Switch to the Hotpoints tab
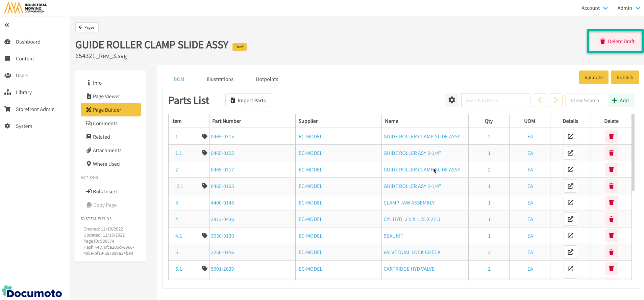The width and height of the screenshot is (644, 300). tap(267, 79)
